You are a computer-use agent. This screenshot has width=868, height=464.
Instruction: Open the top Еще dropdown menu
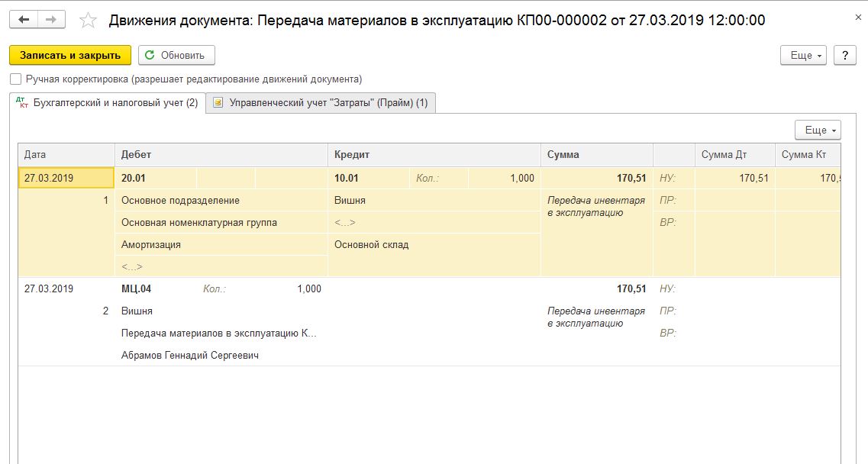pos(804,56)
